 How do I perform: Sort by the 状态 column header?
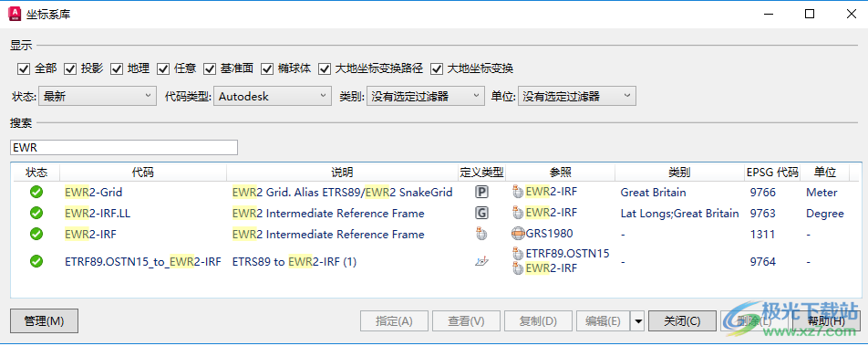(x=36, y=173)
